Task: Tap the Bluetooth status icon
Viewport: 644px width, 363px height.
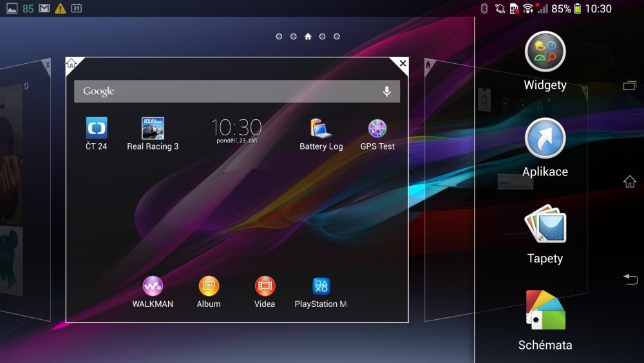Action: (x=484, y=8)
